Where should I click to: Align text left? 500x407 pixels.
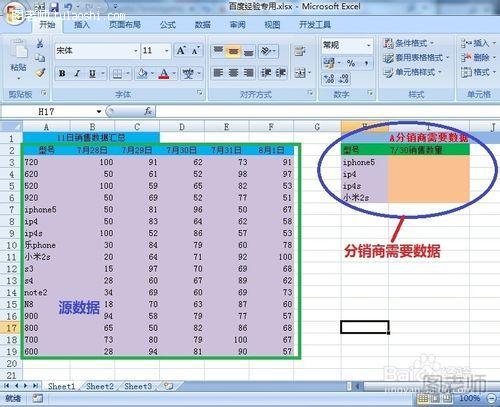[x=218, y=72]
